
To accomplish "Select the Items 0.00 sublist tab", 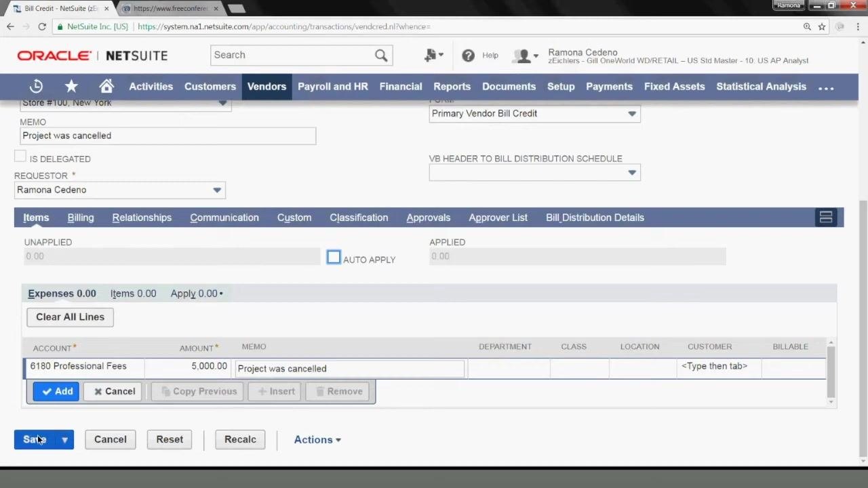I will 133,293.
